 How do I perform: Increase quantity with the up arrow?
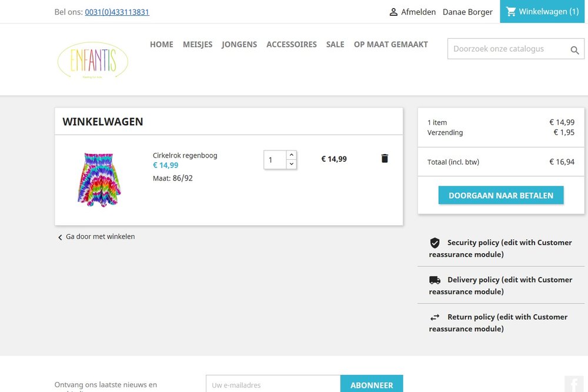click(291, 155)
